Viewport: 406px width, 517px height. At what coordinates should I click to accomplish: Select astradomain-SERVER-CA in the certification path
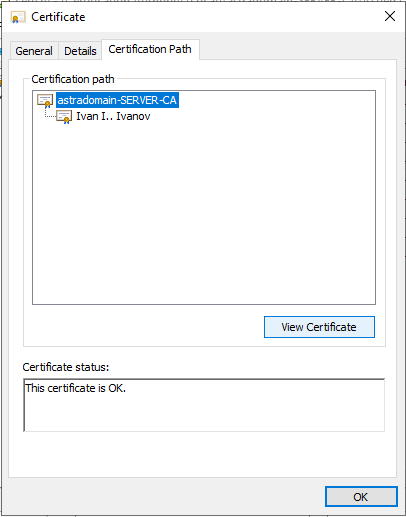click(x=117, y=100)
